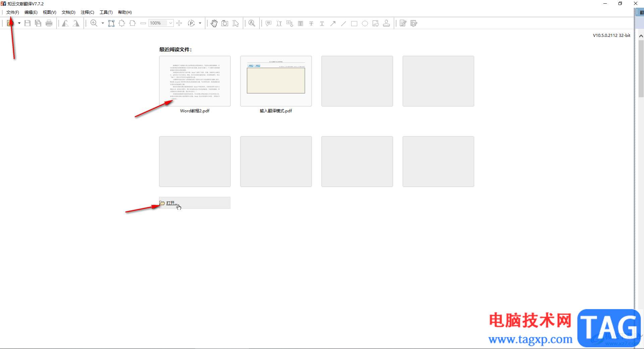Click the Find search icon

coord(252,23)
